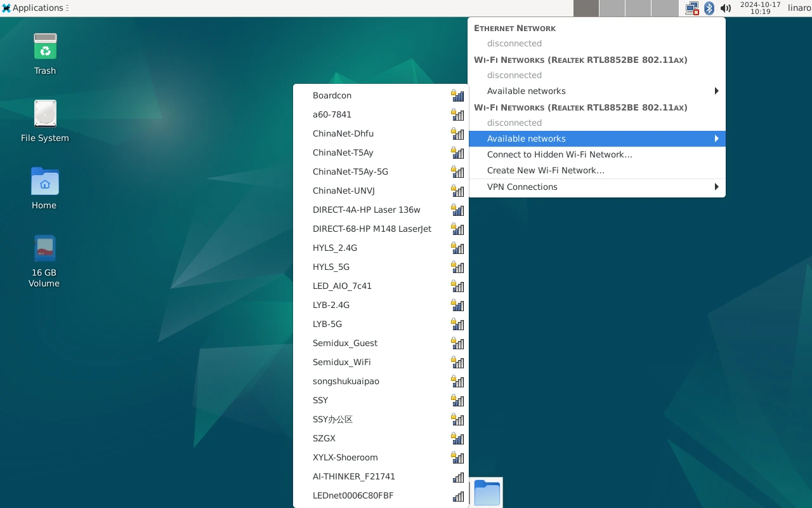Click signal icon next to LEDnet0006C80FBF
812x508 pixels.
[458, 496]
